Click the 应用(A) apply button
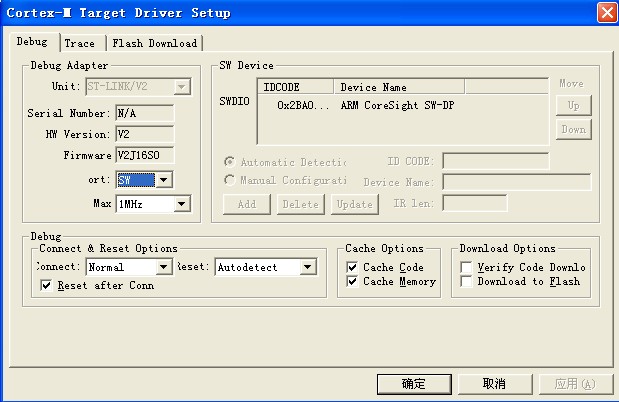 [576, 384]
